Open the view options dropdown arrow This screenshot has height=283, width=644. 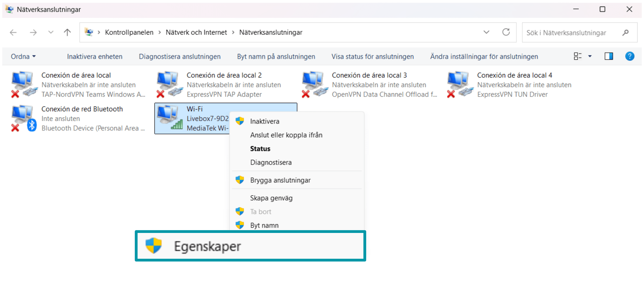[590, 56]
